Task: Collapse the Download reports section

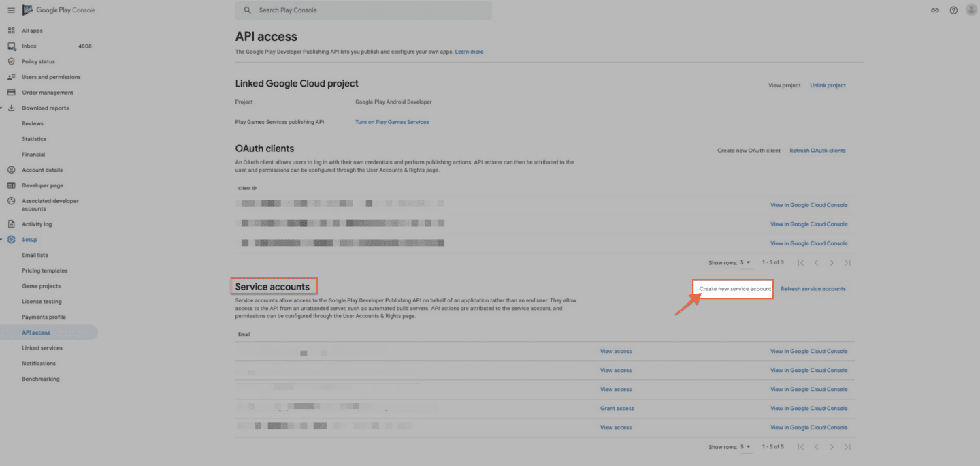Action: coord(2,108)
